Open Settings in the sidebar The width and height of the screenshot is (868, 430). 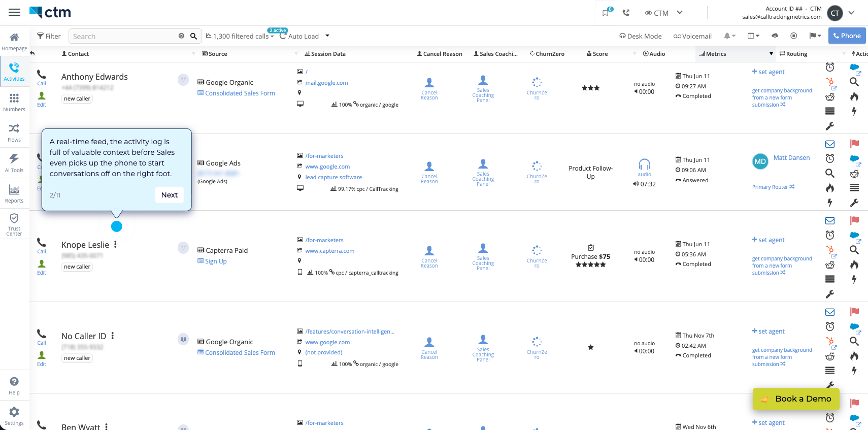click(x=14, y=416)
